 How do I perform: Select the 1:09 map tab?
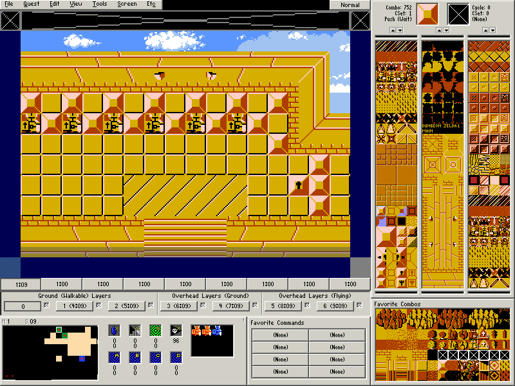[x=21, y=284]
